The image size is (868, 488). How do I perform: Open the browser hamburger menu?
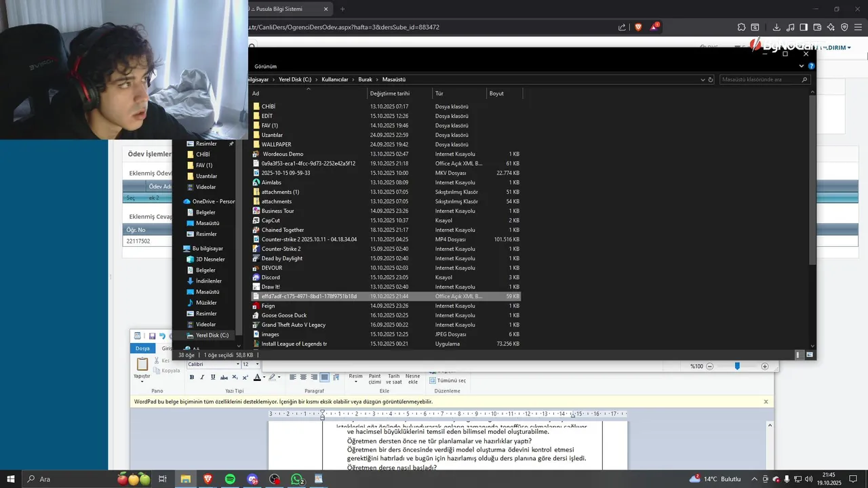(859, 27)
